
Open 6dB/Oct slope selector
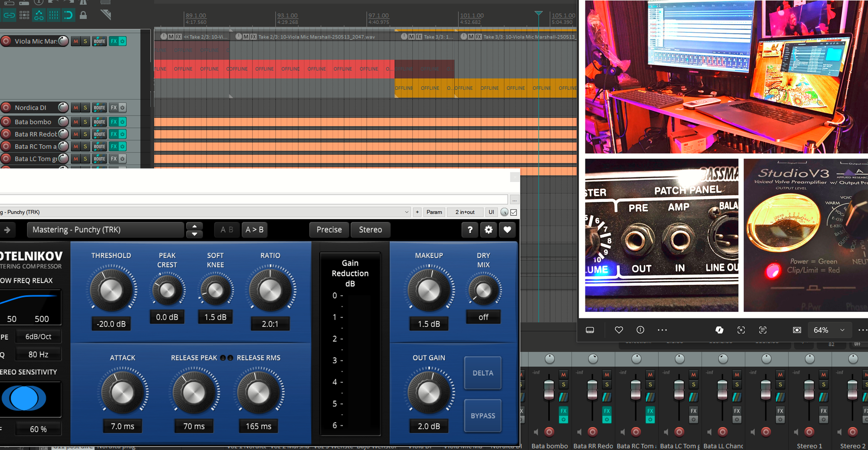(x=38, y=336)
